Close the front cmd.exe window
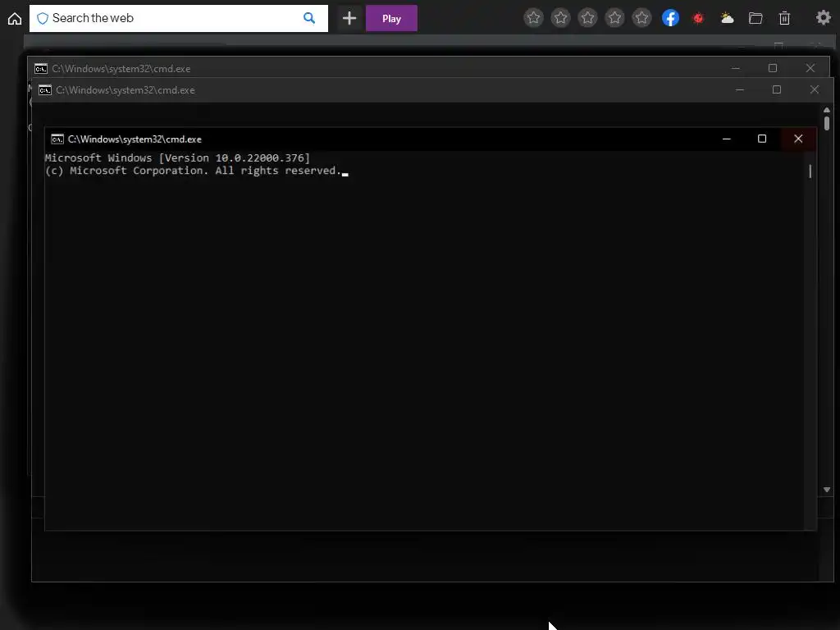 click(798, 139)
